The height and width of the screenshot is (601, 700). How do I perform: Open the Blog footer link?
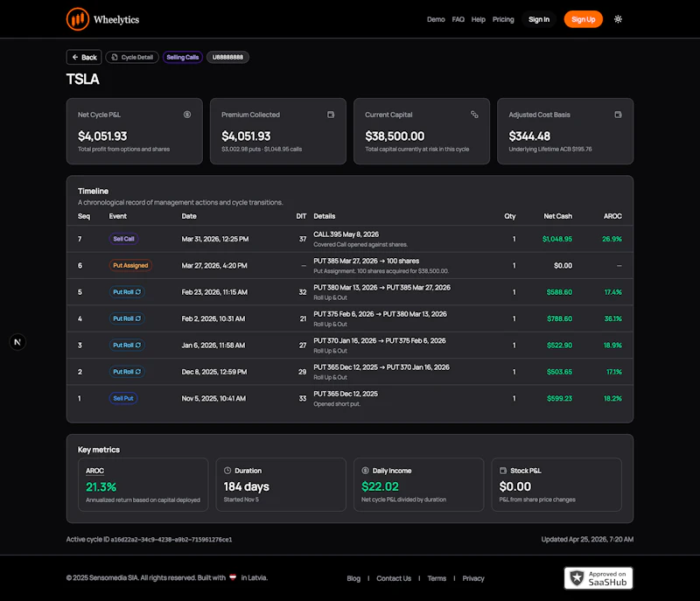[353, 578]
